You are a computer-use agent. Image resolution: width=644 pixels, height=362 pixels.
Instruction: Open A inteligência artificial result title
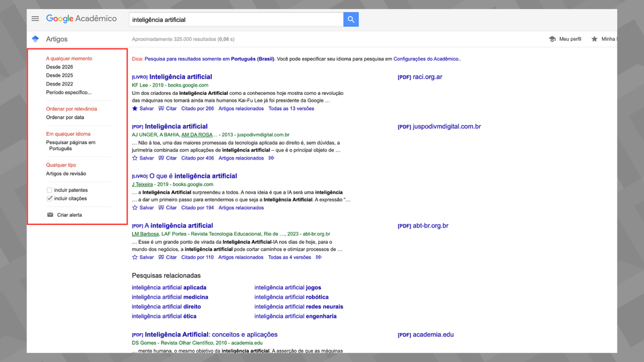pyautogui.click(x=179, y=226)
